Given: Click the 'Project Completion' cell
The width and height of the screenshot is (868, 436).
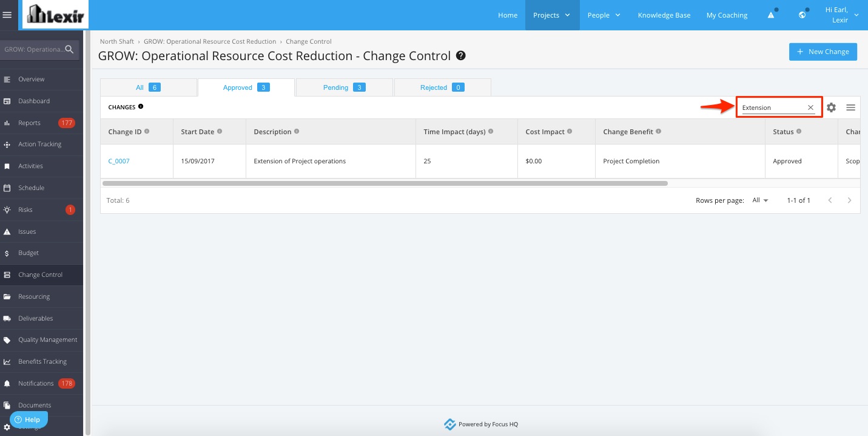Looking at the screenshot, I should tap(680, 161).
